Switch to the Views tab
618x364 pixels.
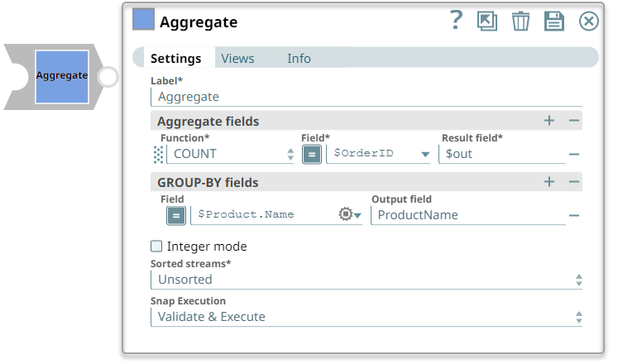[237, 59]
